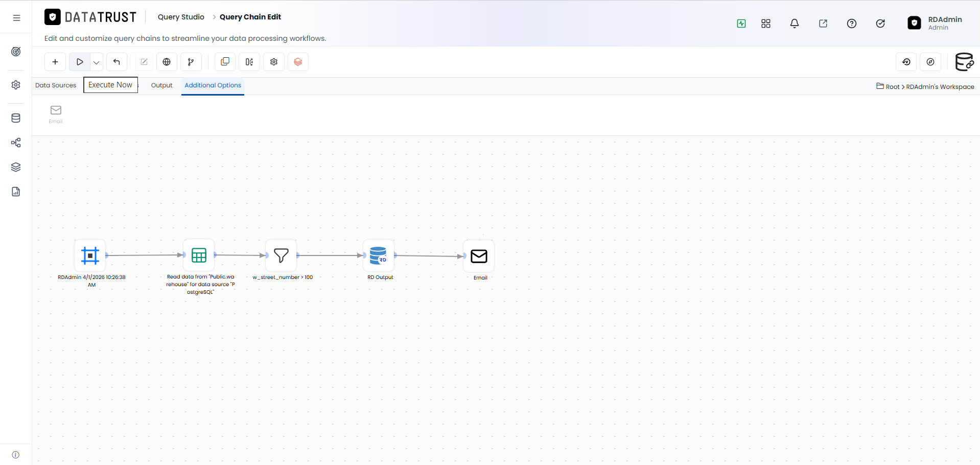980x465 pixels.
Task: Click the copy duplicate toolbar icon
Action: coord(225,62)
